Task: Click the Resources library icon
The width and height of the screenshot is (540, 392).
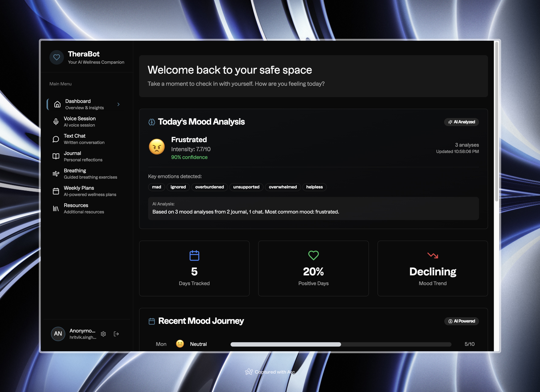Action: pos(56,209)
